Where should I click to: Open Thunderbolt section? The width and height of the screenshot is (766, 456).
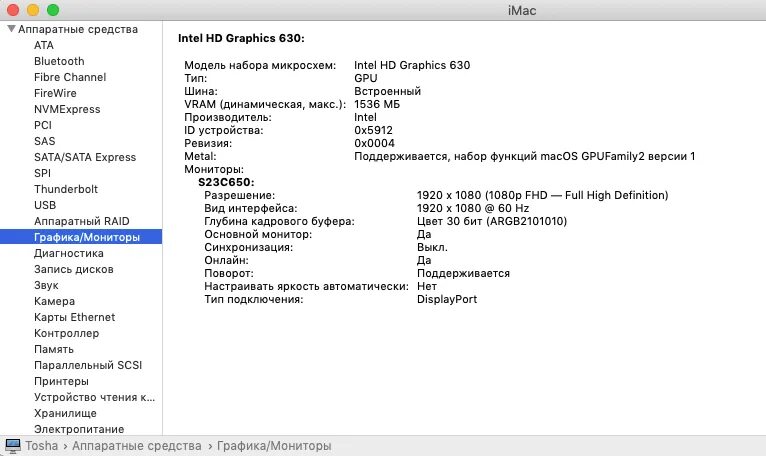[x=66, y=189]
